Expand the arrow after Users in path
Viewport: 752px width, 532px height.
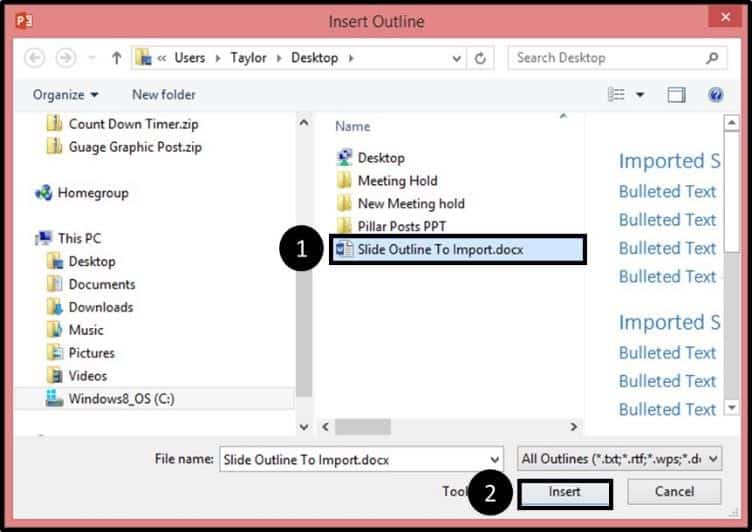pos(218,58)
